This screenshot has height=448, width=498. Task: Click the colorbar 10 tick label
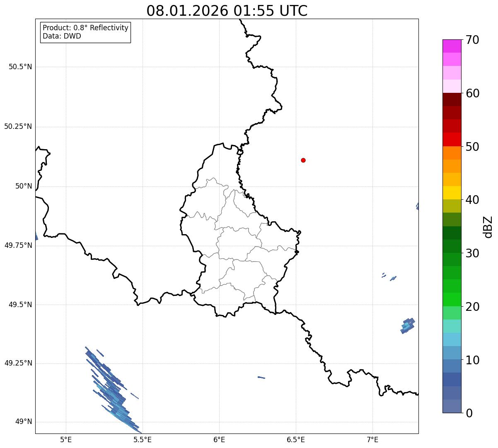[472, 360]
